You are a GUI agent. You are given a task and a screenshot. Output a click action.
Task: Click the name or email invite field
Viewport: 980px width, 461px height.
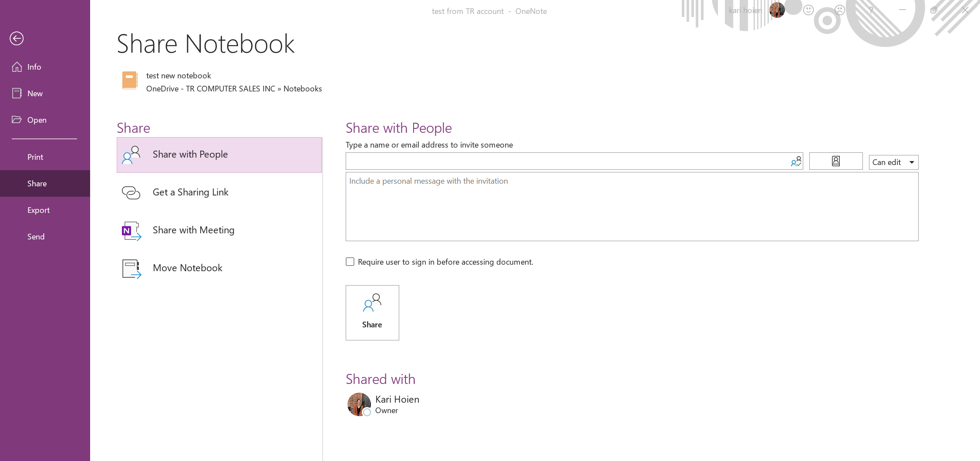[x=574, y=161]
